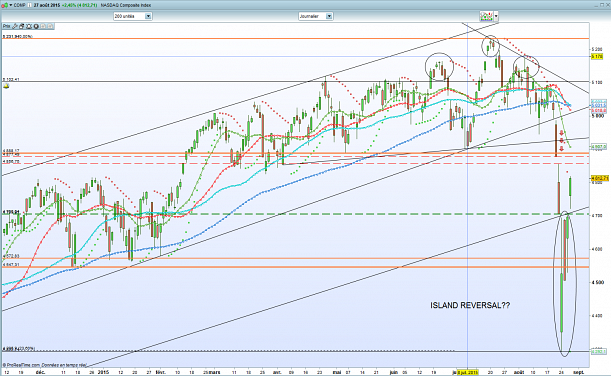The width and height of the screenshot is (611, 376).
Task: Click the 5 100 price axis label
Action: pyautogui.click(x=597, y=82)
